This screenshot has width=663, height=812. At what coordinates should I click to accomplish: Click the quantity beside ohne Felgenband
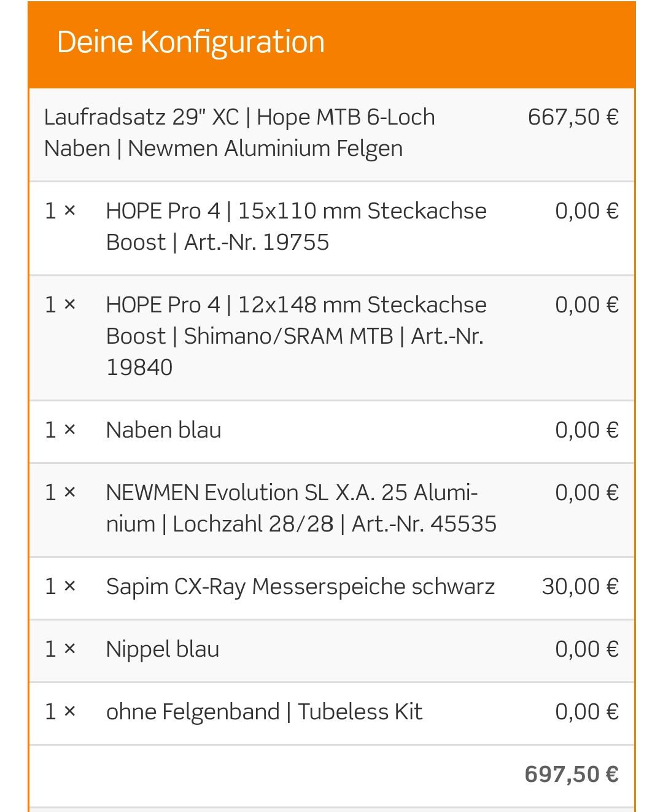[x=60, y=712]
